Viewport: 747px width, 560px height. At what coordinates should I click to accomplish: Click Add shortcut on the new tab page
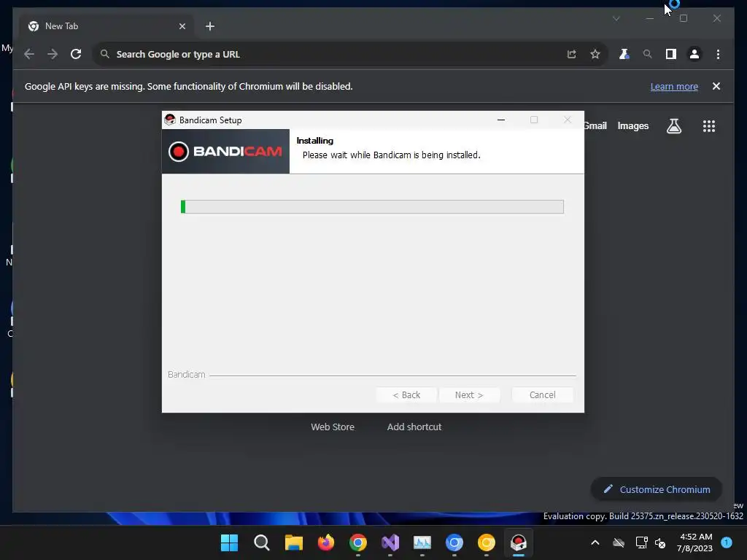tap(414, 427)
